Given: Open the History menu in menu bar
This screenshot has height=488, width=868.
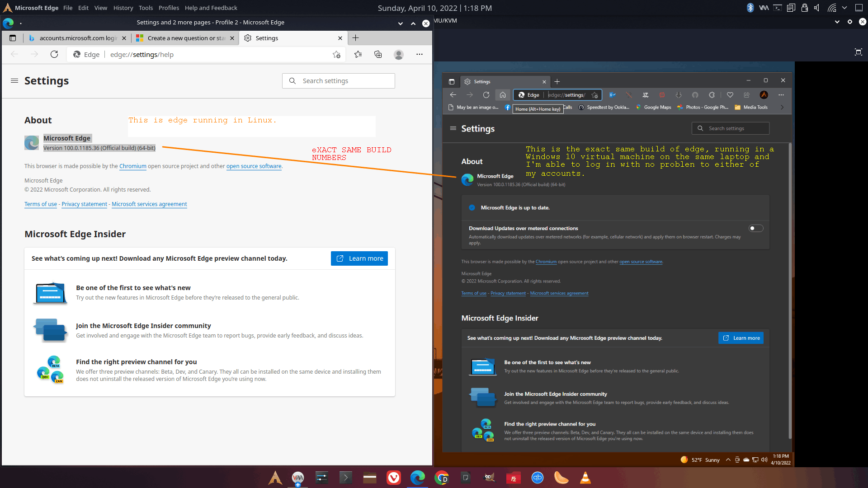Looking at the screenshot, I should pyautogui.click(x=123, y=8).
